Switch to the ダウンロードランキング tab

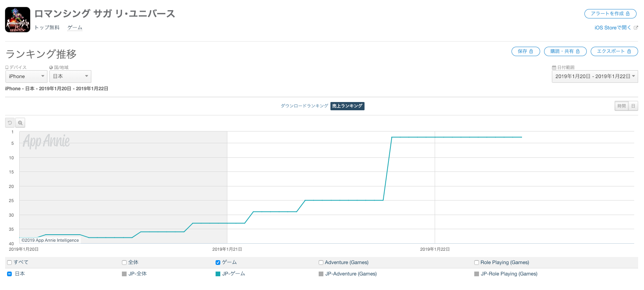coord(305,106)
